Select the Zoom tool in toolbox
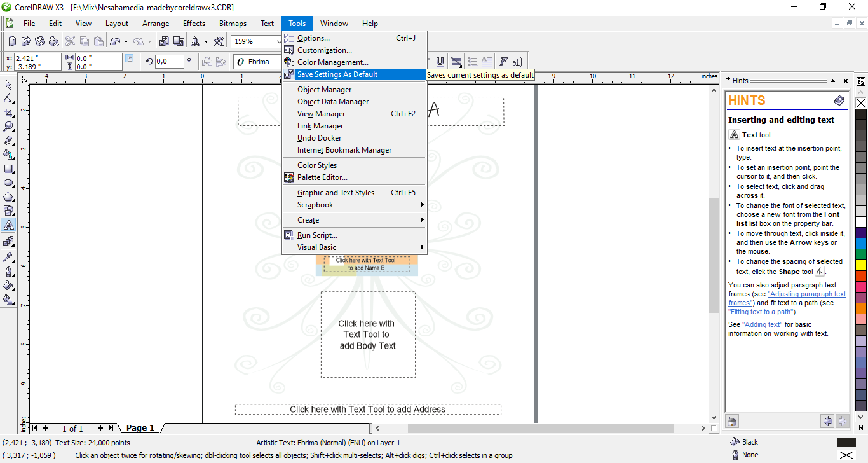Viewport: 868px width, 463px height. tap(9, 127)
